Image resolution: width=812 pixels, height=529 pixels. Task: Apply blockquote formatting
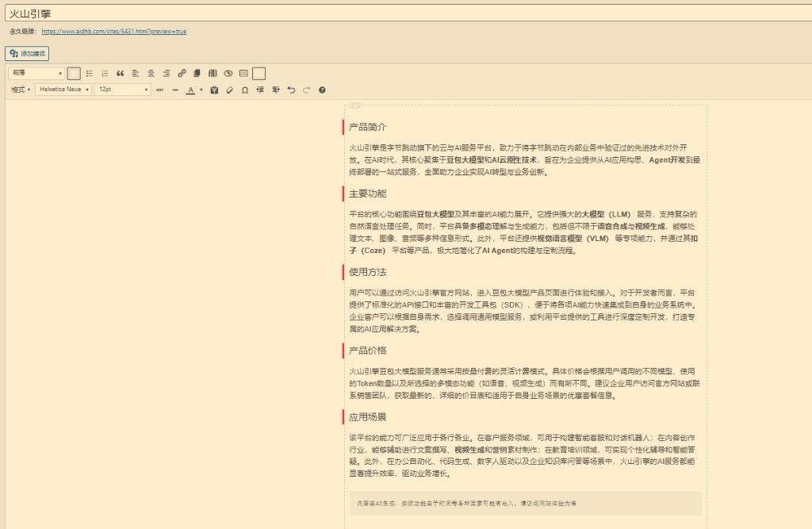click(x=120, y=73)
